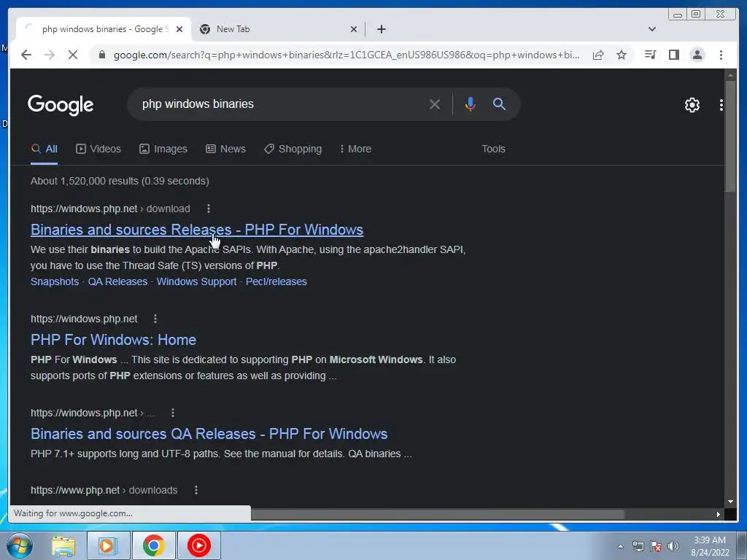
Task: Open the Google logo home link
Action: tap(61, 105)
